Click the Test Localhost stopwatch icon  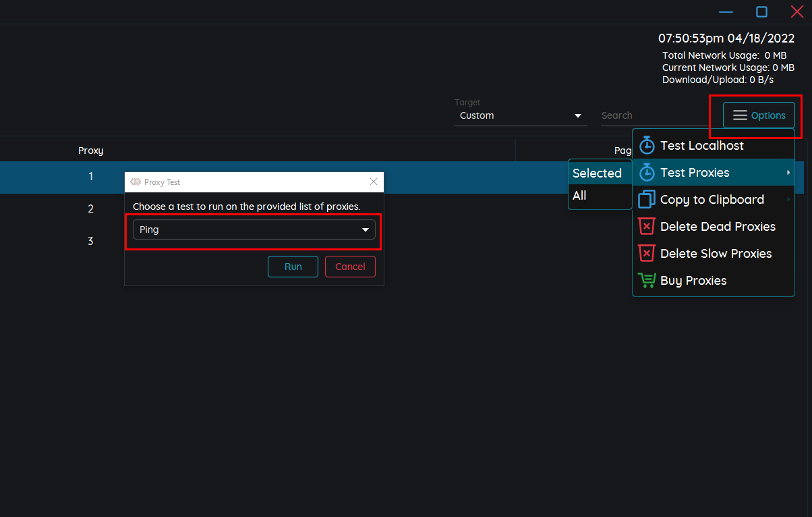point(647,146)
